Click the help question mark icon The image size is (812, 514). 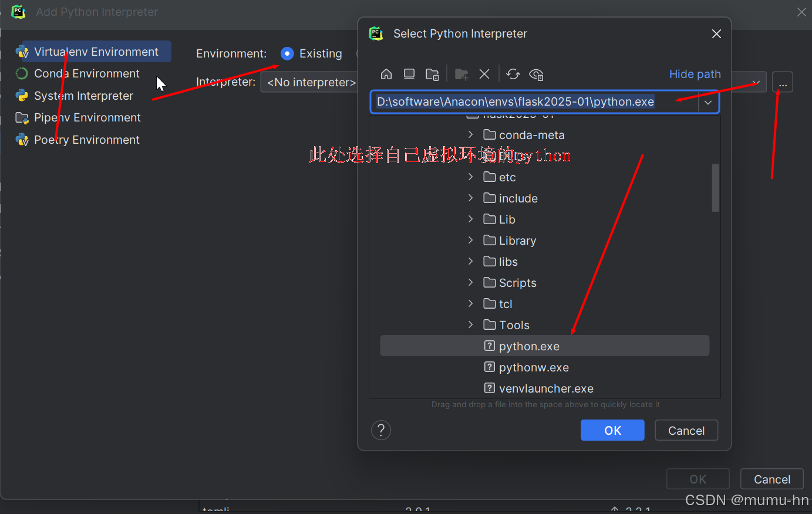(380, 430)
